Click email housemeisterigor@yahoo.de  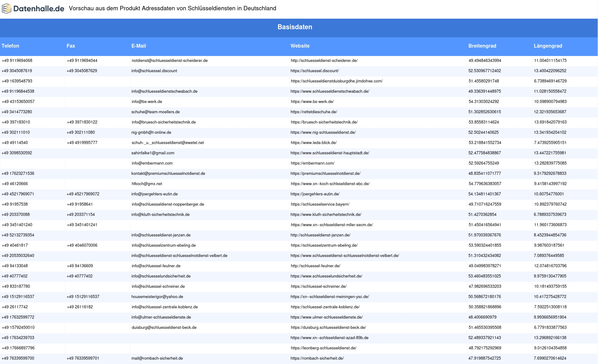(157, 297)
